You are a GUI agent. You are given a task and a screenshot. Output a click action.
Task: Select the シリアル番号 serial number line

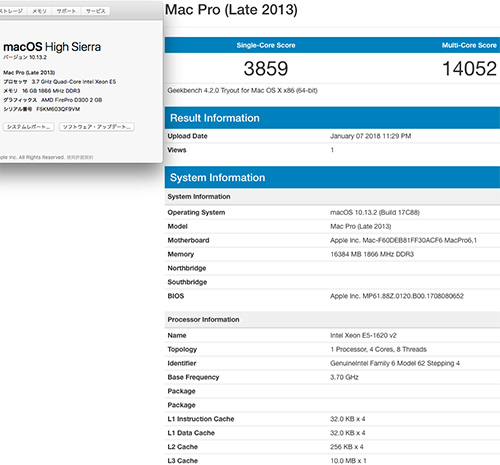42,109
